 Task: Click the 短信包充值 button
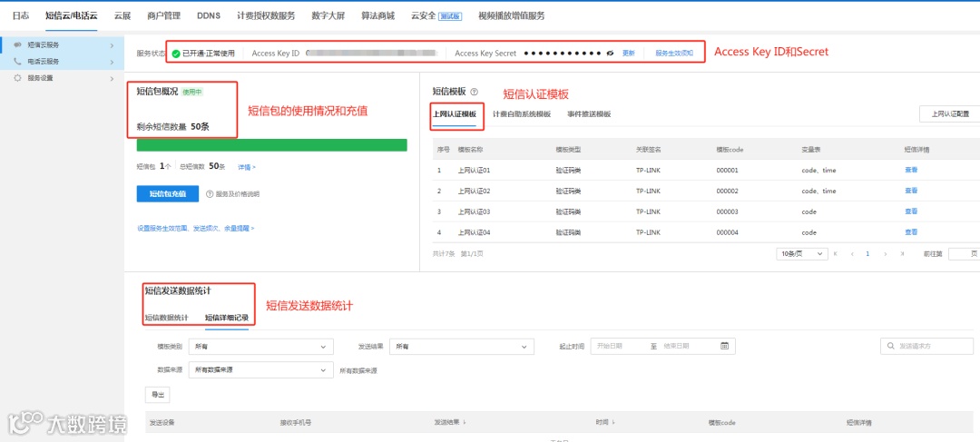point(168,194)
